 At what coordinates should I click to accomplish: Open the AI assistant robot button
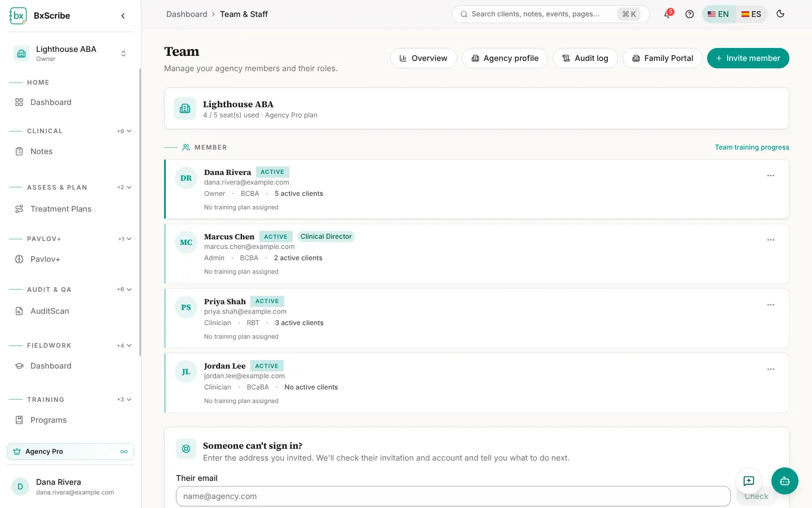point(785,481)
